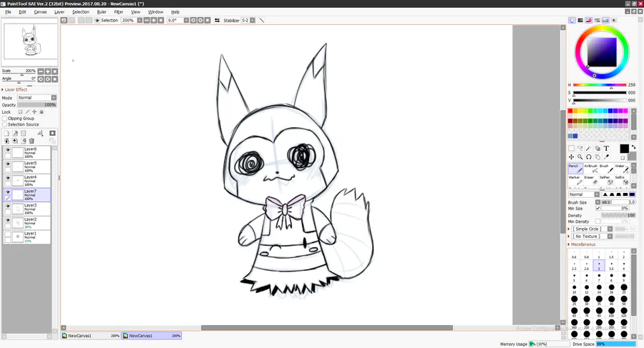Viewport: 644px width, 348px height.
Task: Click the zoom-out minus button in toolbar
Action: click(x=147, y=20)
